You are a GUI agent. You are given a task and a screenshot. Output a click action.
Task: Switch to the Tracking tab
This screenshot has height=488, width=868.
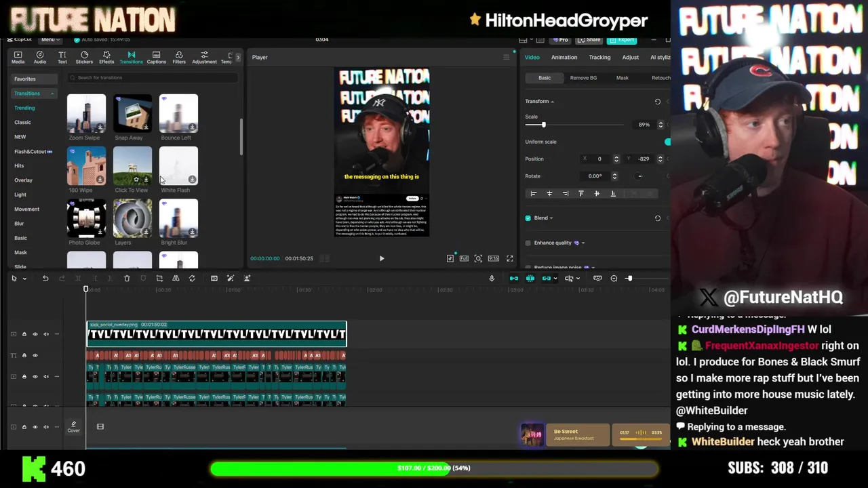tap(599, 58)
